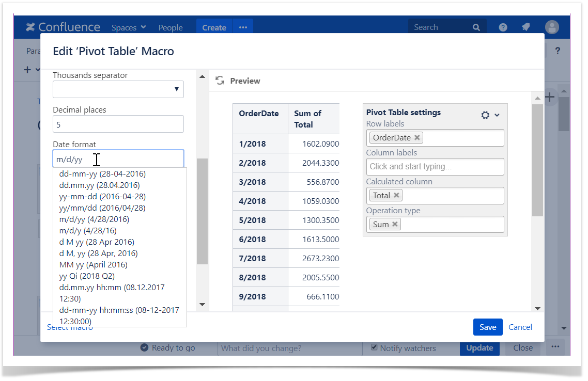Open the Spaces menu

(129, 28)
